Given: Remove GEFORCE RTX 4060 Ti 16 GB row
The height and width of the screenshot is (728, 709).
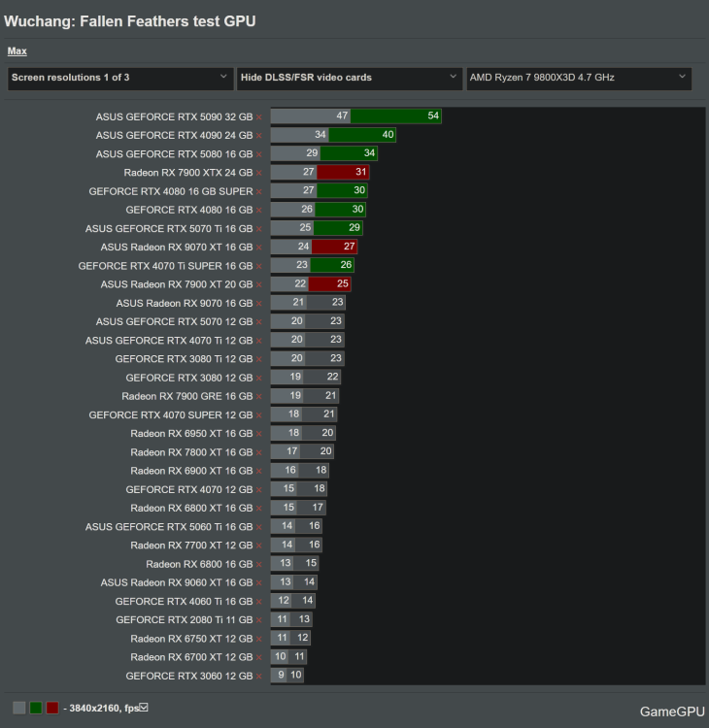Looking at the screenshot, I should [x=258, y=602].
